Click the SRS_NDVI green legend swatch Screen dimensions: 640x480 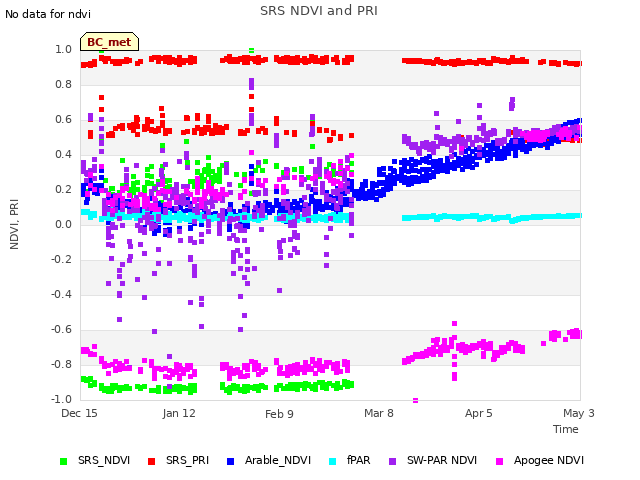pyautogui.click(x=63, y=462)
